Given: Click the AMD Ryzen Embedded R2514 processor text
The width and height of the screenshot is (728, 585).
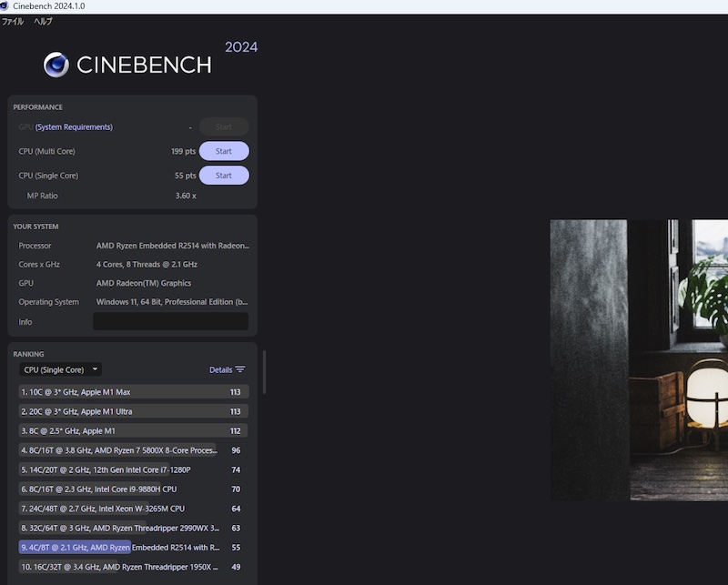Looking at the screenshot, I should click(172, 246).
